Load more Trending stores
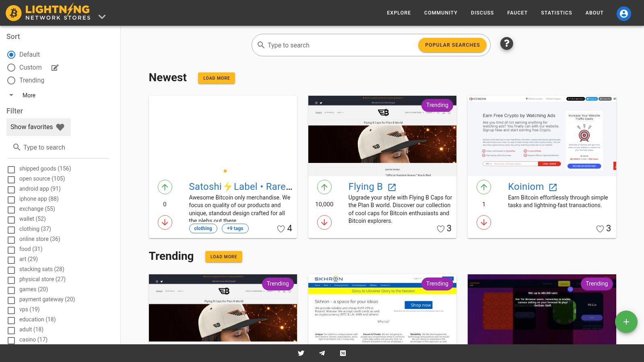Viewport: 644px width, 362px height. 224,257
